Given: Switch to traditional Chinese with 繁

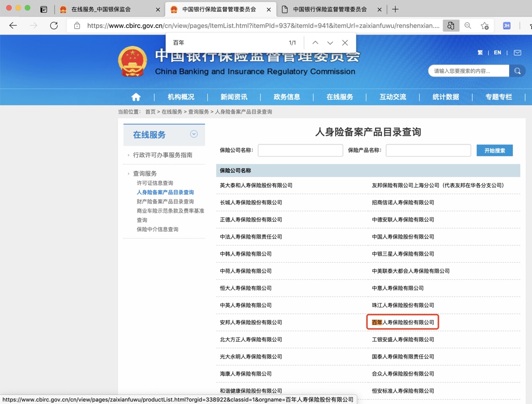Looking at the screenshot, I should click(480, 52).
